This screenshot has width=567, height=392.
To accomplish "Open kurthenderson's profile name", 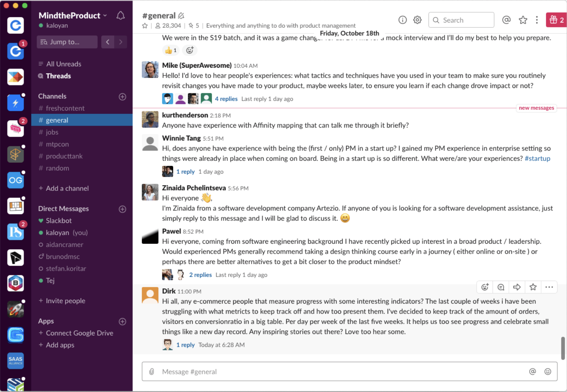I will coord(185,115).
